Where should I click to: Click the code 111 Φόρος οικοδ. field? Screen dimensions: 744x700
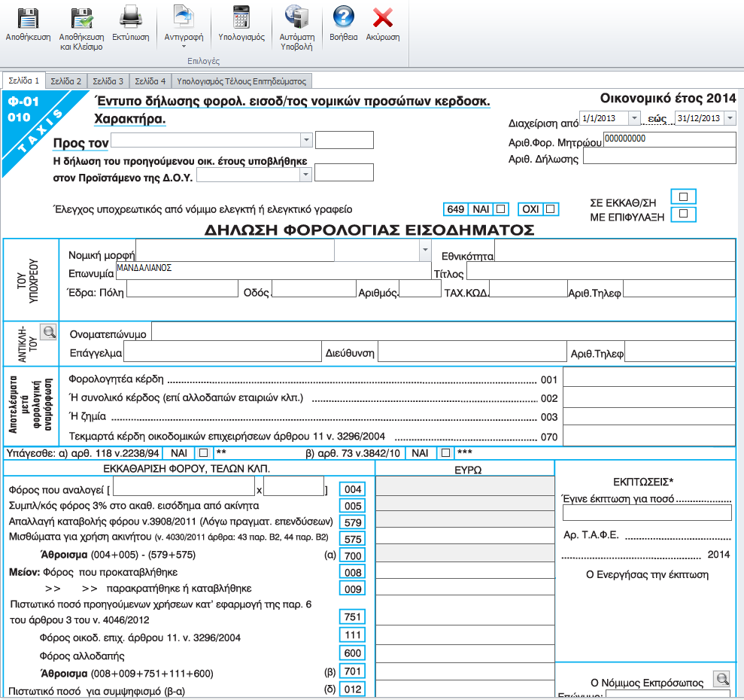[x=465, y=635]
